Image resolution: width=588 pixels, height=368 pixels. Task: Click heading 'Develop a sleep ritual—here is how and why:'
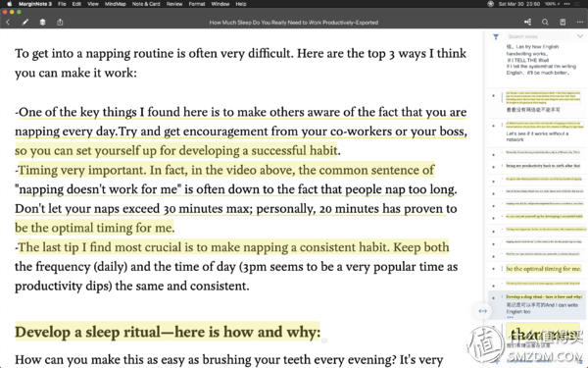pyautogui.click(x=168, y=332)
